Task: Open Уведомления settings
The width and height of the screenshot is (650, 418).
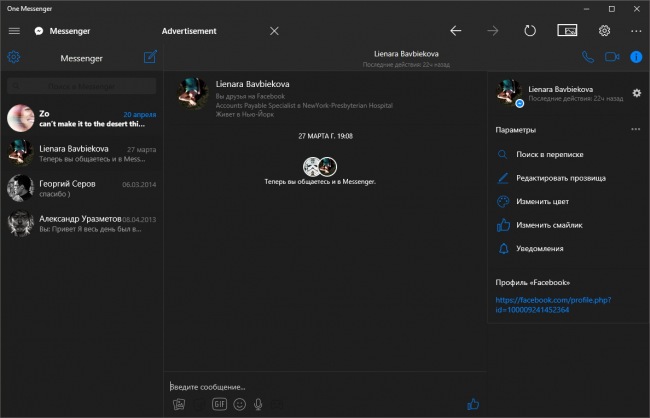Action: tap(540, 249)
